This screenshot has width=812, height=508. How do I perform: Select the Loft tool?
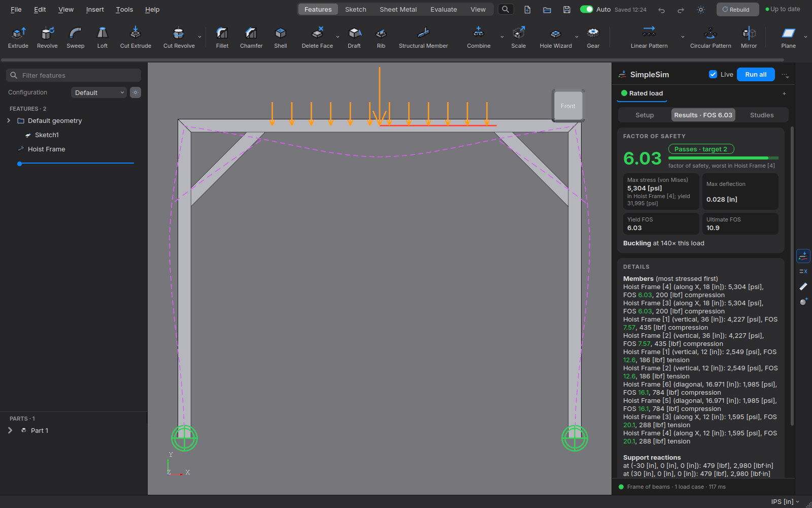point(103,38)
